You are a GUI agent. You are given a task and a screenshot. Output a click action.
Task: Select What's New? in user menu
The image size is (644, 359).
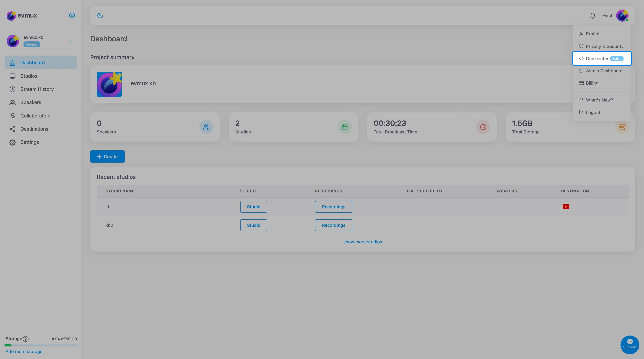pos(602,100)
